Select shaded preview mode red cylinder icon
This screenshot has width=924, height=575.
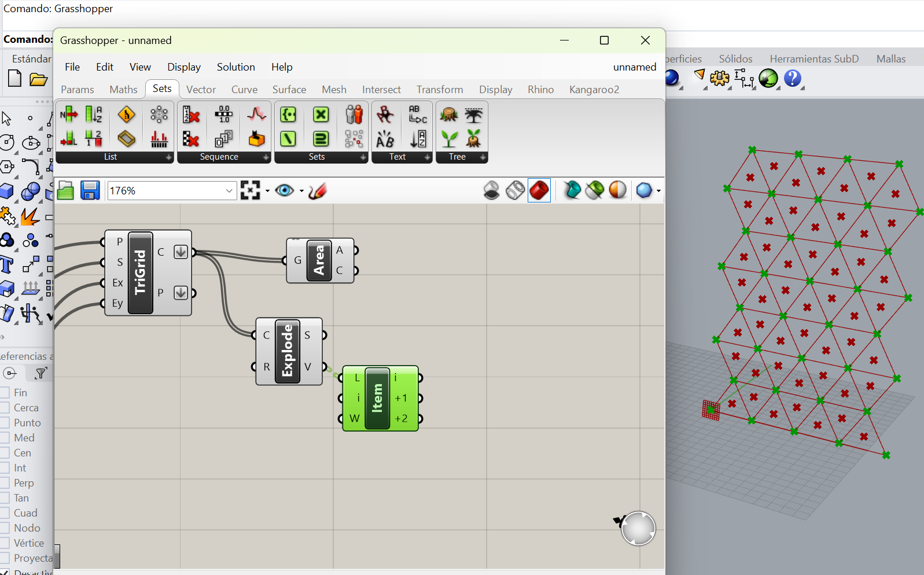point(539,190)
